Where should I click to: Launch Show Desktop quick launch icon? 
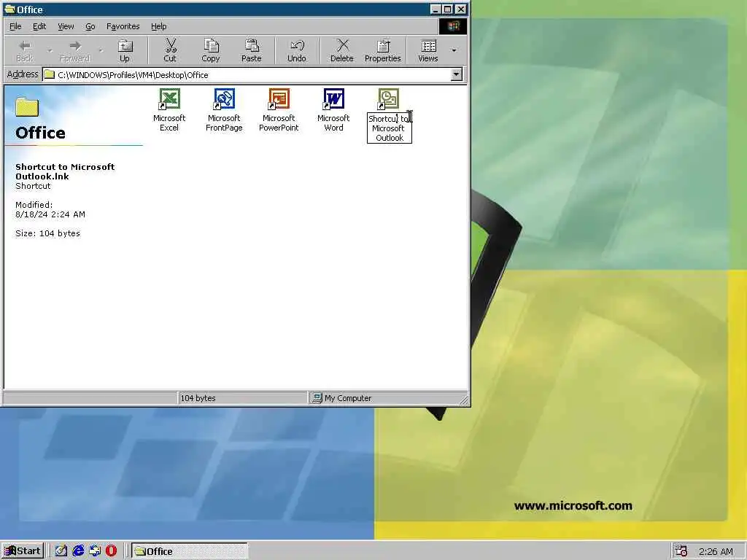click(x=61, y=551)
